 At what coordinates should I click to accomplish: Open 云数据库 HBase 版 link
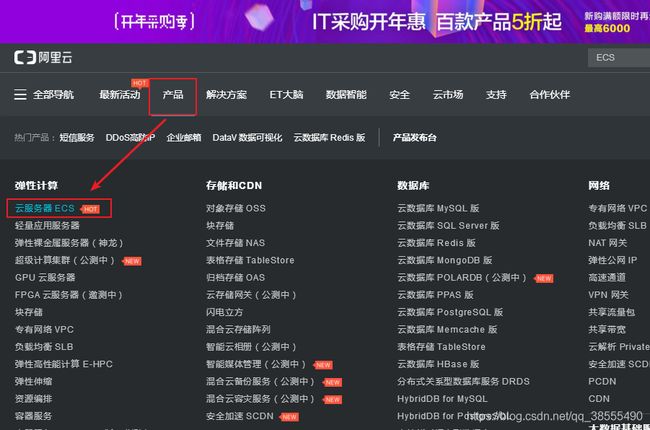[x=438, y=364]
